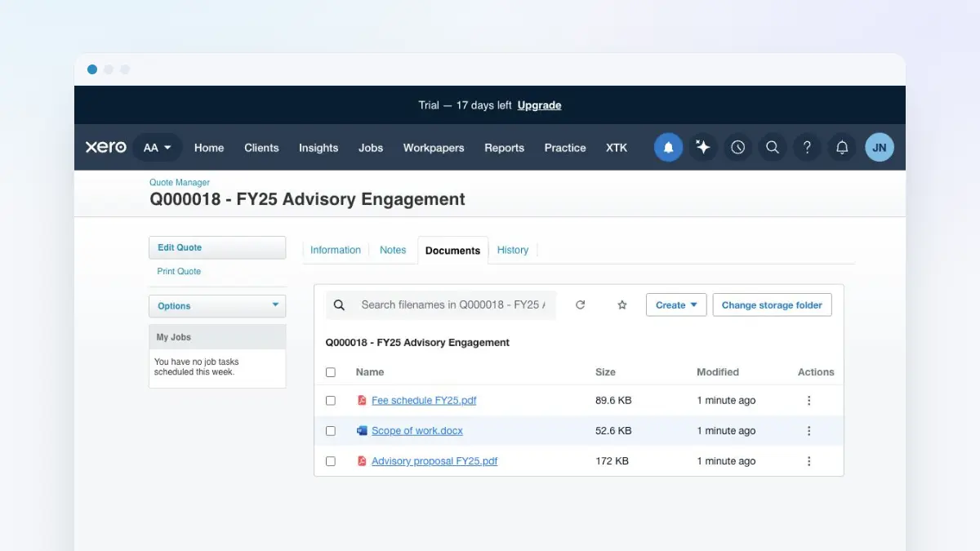The image size is (980, 551).
Task: Click the Q000018 folder title above the table
Action: (417, 343)
